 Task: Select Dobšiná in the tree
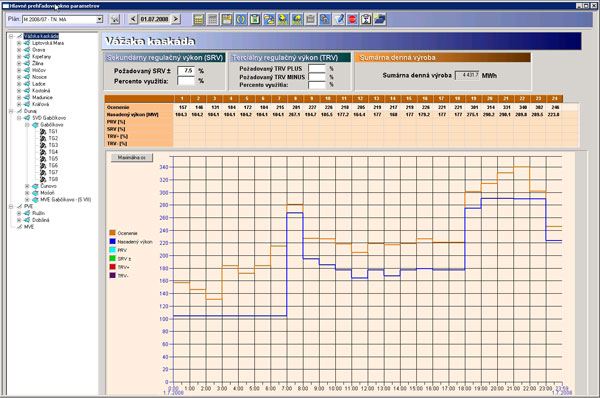(x=41, y=220)
